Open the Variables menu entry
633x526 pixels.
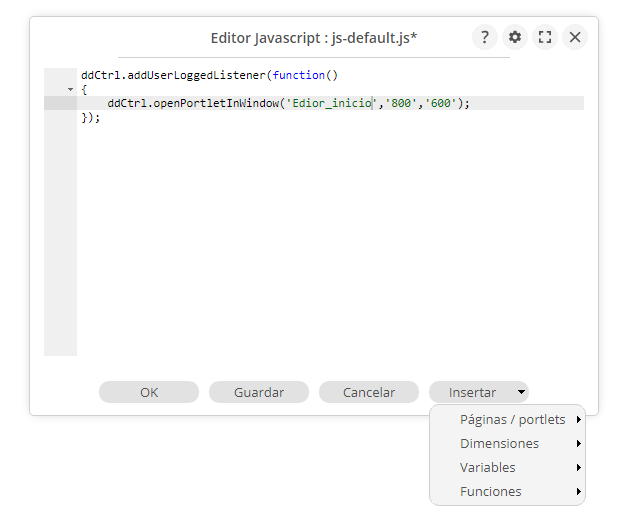click(x=488, y=467)
